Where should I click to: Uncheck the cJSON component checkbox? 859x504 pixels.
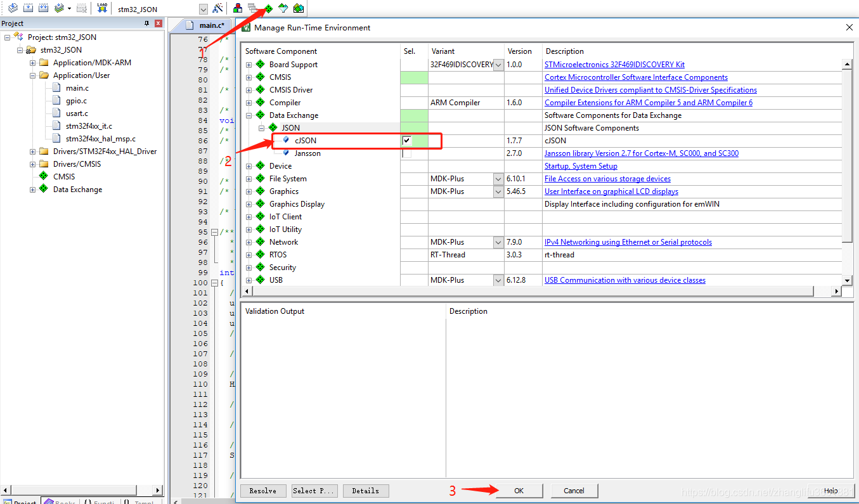[406, 141]
